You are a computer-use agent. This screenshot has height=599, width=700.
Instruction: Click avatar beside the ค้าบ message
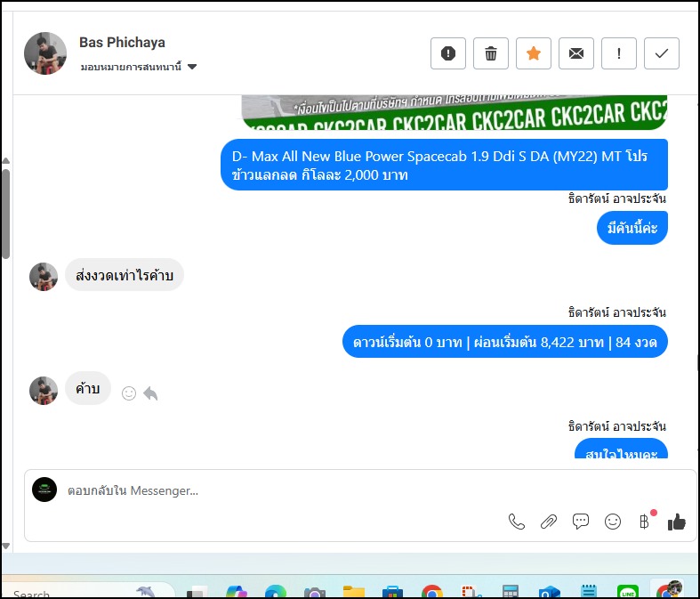pos(44,391)
